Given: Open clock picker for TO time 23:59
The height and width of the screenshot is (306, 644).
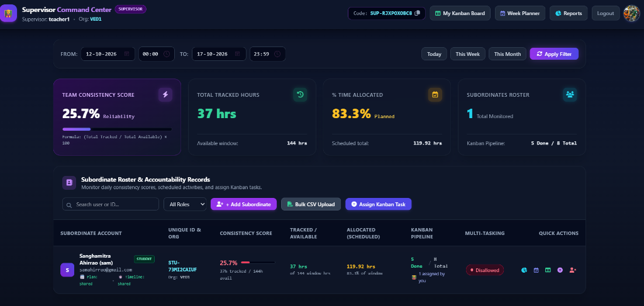Looking at the screenshot, I should click(277, 54).
